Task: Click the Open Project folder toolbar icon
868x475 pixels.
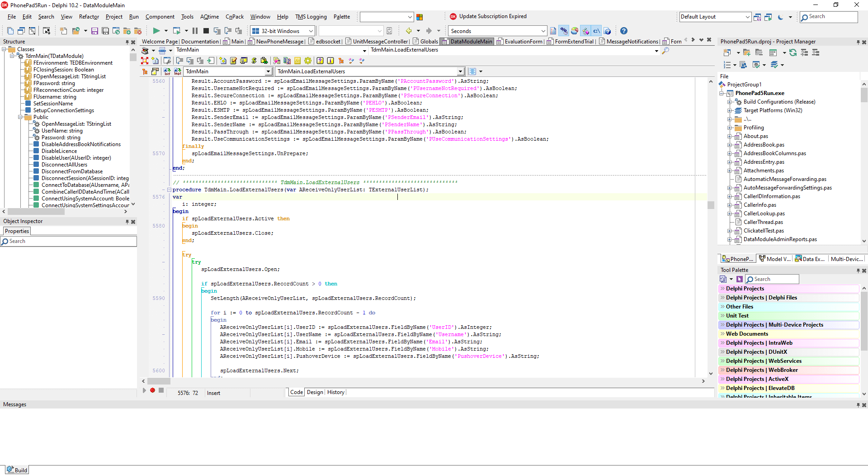Action: (x=76, y=31)
